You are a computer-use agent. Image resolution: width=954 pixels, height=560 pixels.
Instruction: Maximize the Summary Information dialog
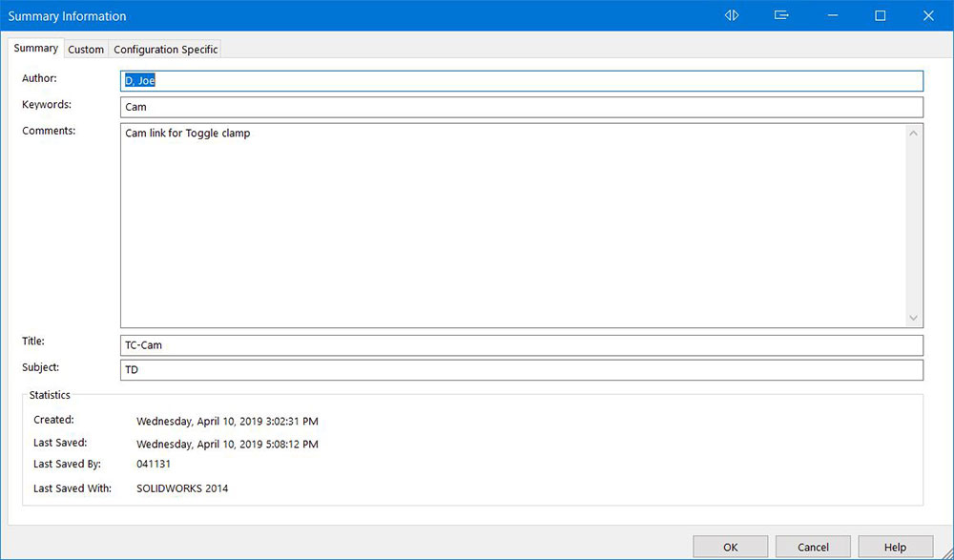click(x=881, y=15)
